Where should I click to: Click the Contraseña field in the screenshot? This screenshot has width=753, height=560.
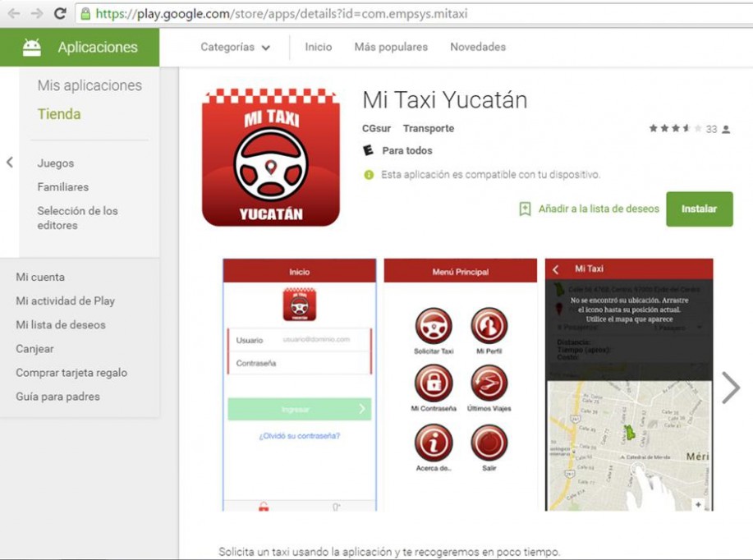[x=299, y=363]
